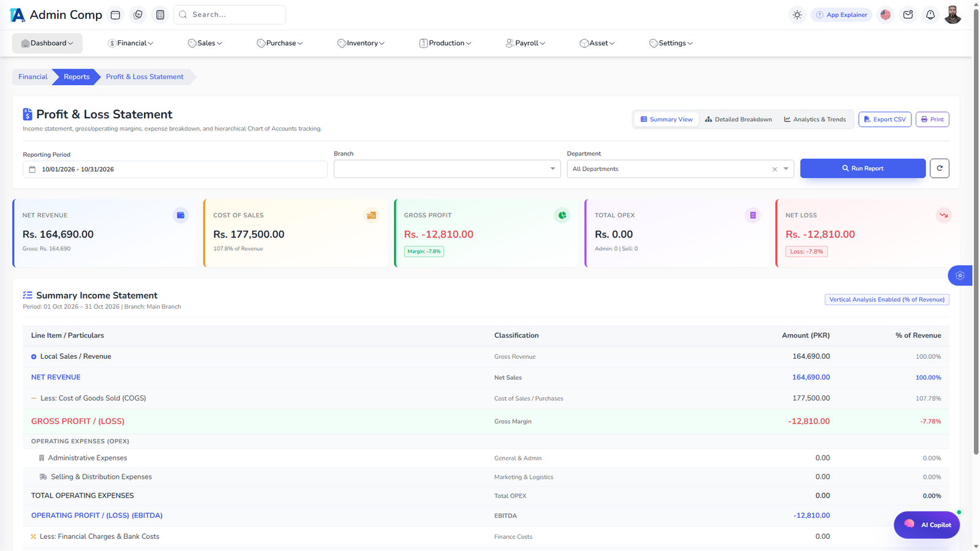Click the Net Loss trend-down icon
Viewport: 980px width, 551px height.
pyautogui.click(x=943, y=216)
